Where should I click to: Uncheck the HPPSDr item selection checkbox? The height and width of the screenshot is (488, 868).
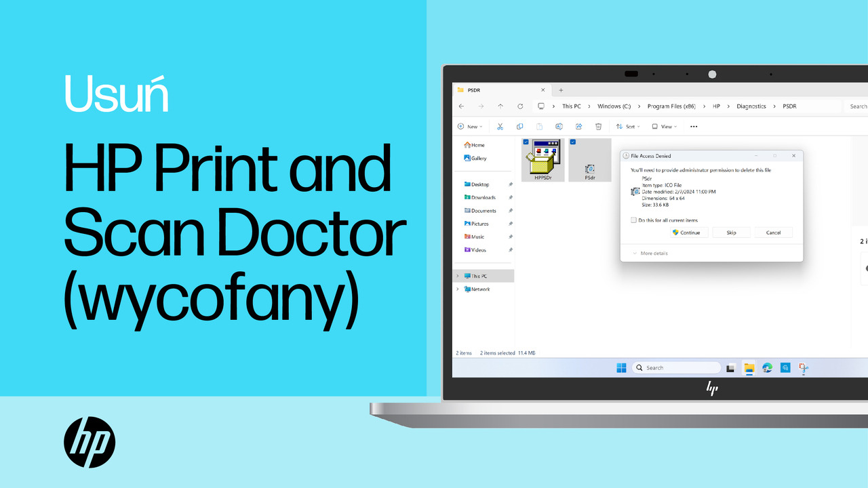[526, 142]
